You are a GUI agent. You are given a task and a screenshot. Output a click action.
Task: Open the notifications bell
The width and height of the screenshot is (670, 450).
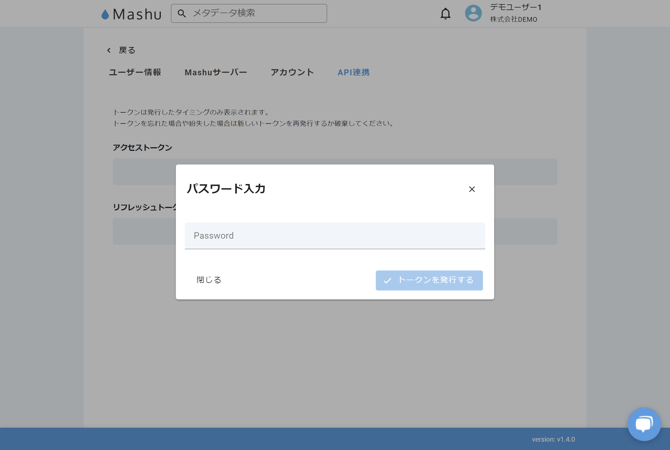pos(445,14)
